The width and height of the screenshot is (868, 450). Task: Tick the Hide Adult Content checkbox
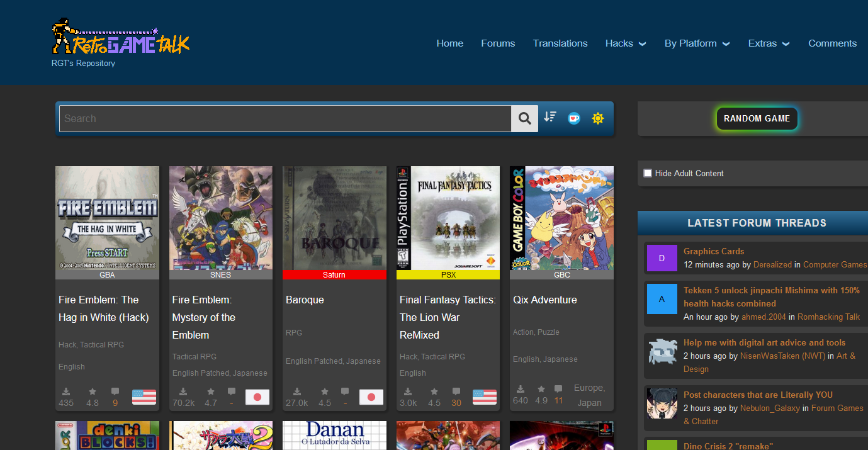pos(648,173)
